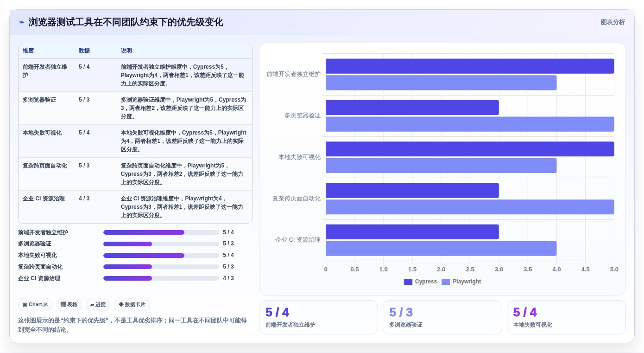This screenshot has width=644, height=353.
Task: Click Cypress bar for 复杂跨页面自动化 in chart
Action: pos(412,191)
